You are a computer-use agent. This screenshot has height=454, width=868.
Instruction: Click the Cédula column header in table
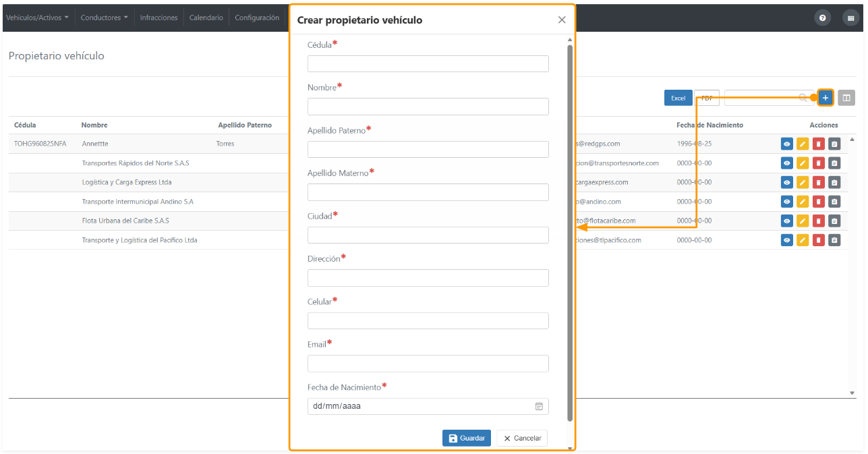[x=25, y=125]
